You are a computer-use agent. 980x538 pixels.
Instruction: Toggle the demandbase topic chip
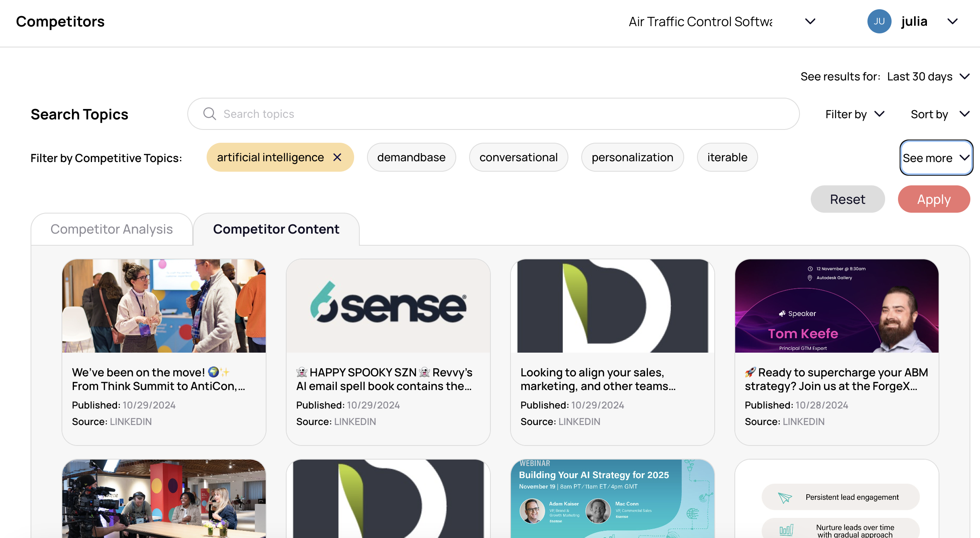tap(411, 157)
